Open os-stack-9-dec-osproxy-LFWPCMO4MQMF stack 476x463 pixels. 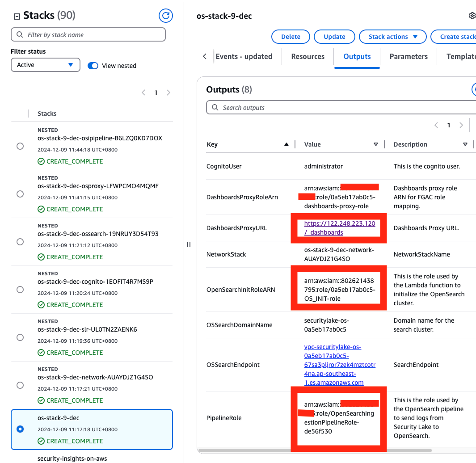98,186
